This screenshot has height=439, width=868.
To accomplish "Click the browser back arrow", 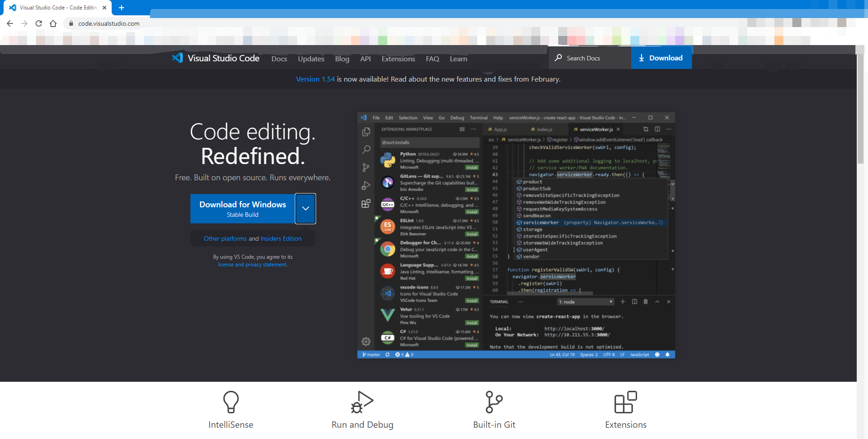I will 10,23.
